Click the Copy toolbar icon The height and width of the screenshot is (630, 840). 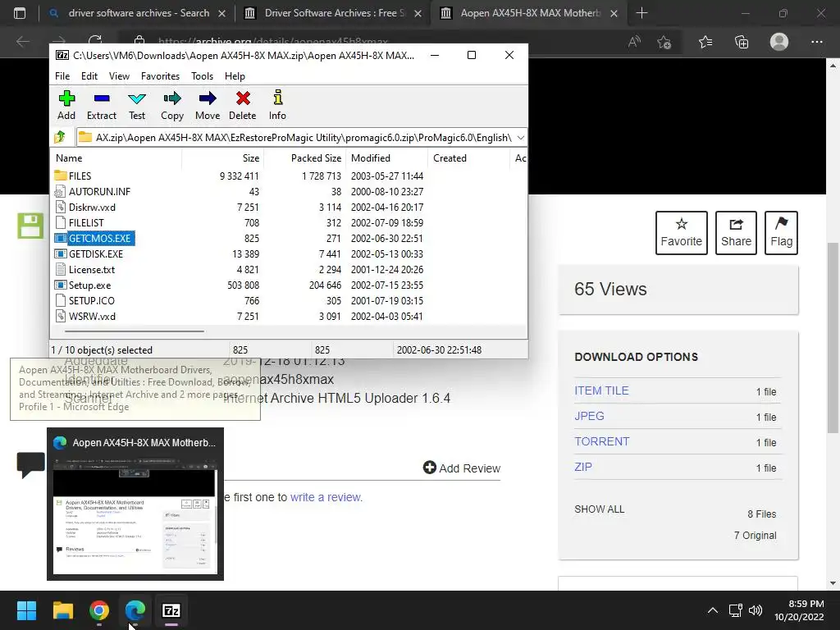tap(172, 105)
